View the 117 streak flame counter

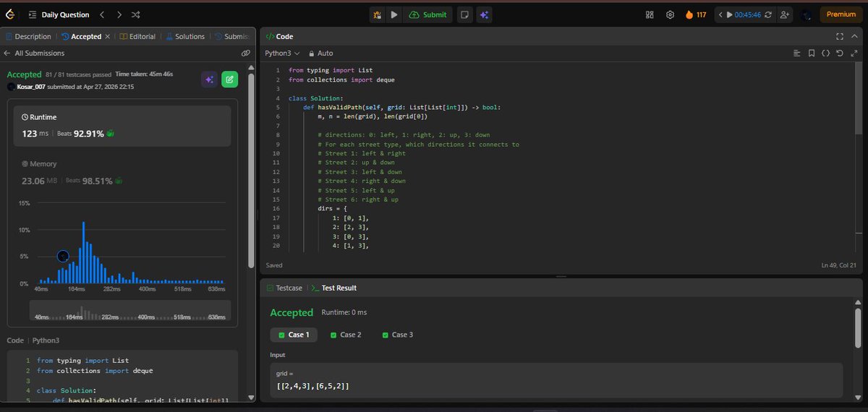pos(696,14)
